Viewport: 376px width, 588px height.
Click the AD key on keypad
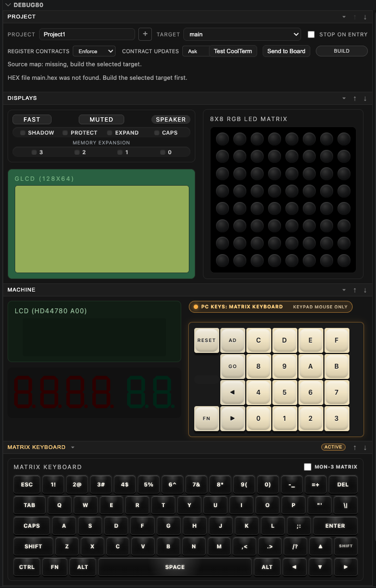pos(232,340)
